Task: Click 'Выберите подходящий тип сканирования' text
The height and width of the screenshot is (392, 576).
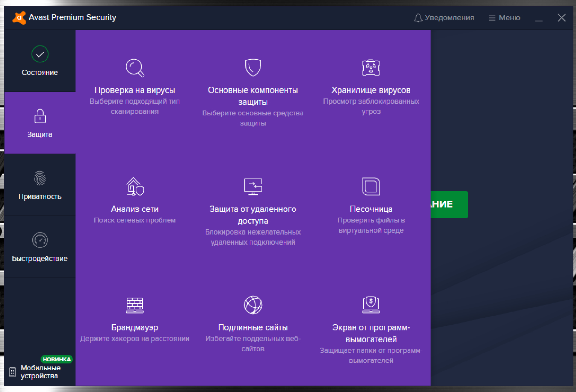Action: [135, 106]
